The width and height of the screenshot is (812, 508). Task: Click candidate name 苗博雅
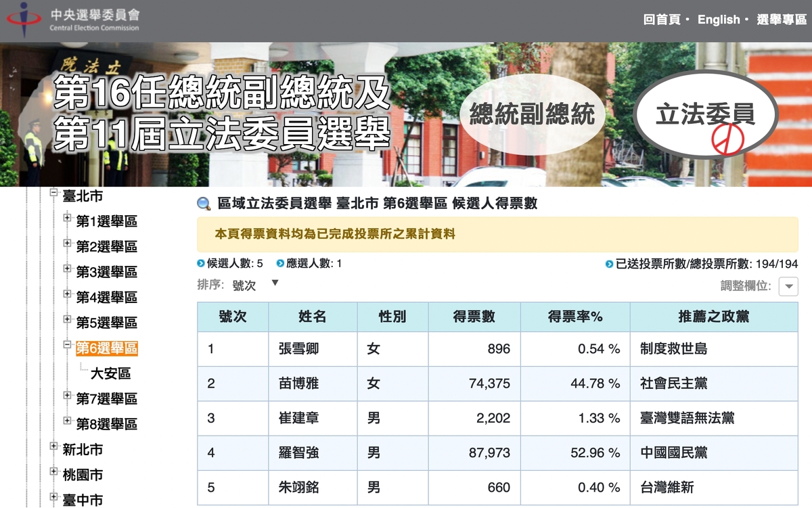pyautogui.click(x=298, y=384)
